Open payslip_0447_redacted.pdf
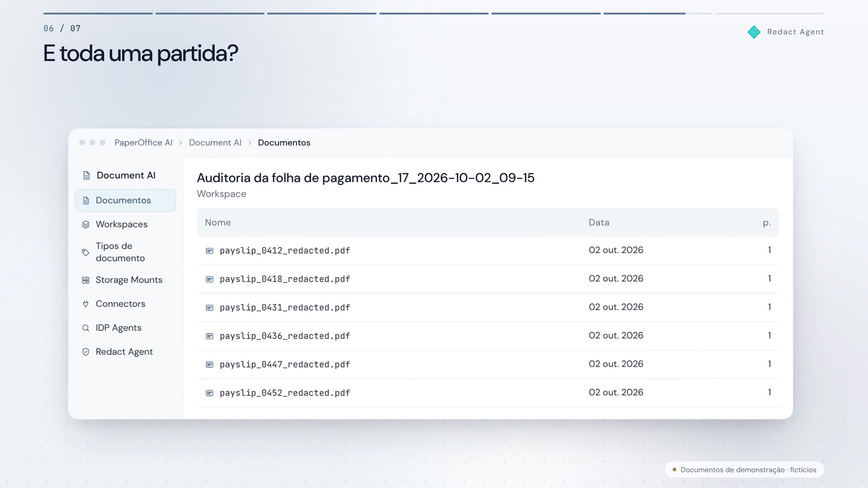 pos(285,364)
